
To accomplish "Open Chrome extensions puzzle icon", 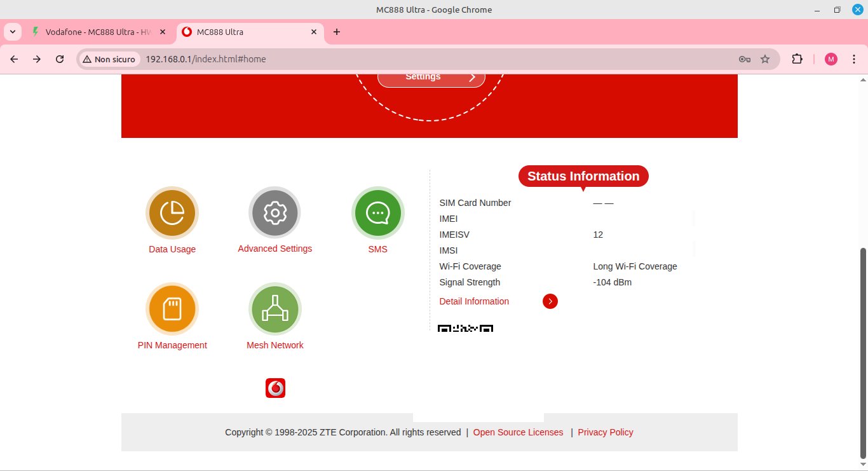I will [797, 59].
